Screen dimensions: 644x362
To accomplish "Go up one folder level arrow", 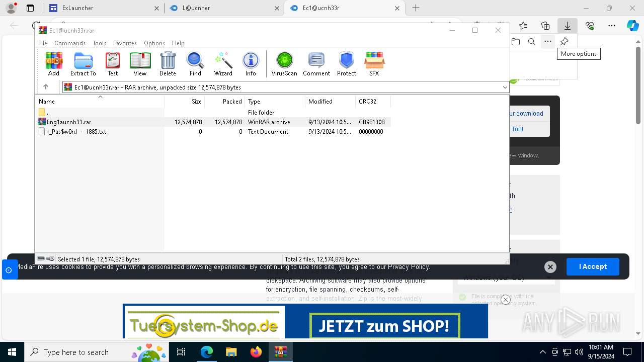I will click(46, 87).
